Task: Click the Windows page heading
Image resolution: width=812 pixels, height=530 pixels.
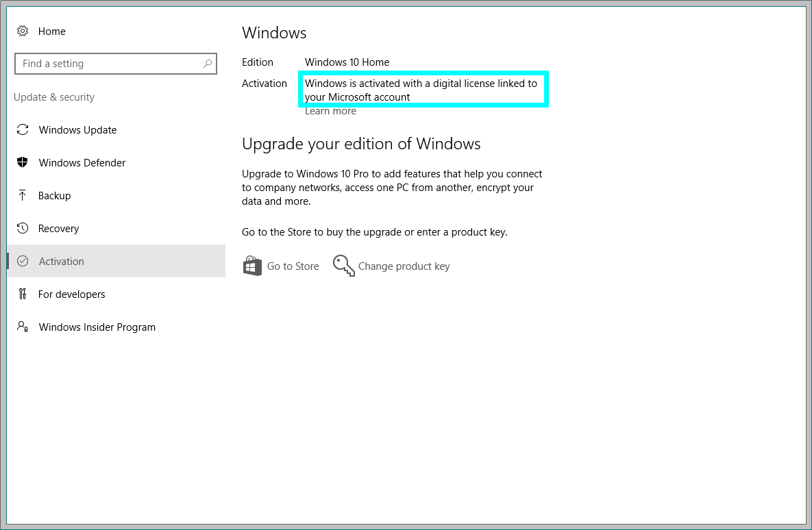Action: point(274,33)
